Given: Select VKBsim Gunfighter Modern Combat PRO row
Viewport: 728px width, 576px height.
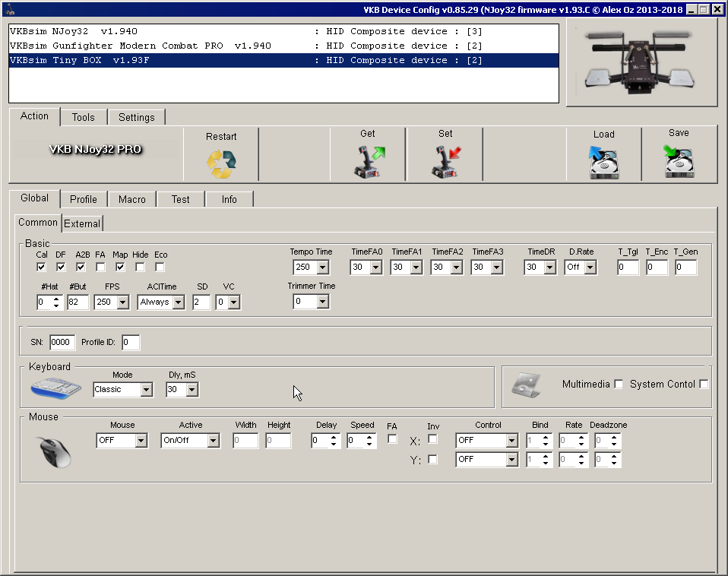Looking at the screenshot, I should tap(283, 46).
